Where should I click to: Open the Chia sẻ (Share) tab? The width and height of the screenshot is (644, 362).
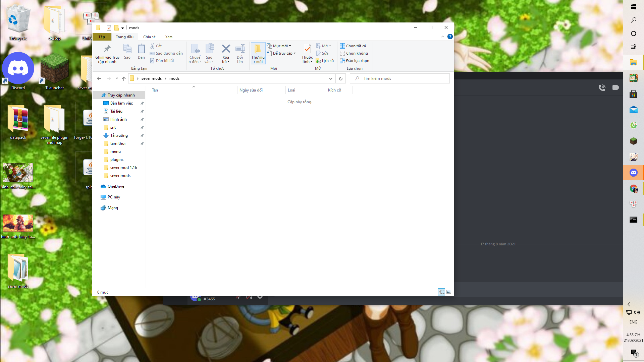[149, 37]
